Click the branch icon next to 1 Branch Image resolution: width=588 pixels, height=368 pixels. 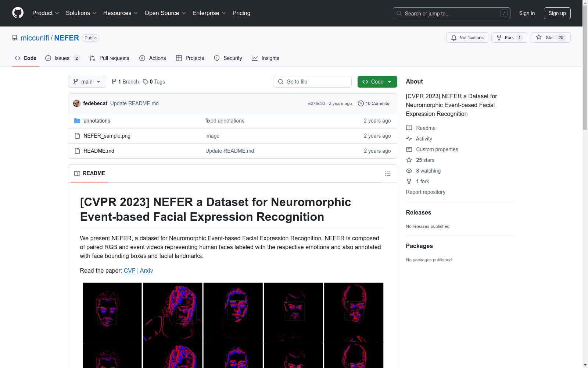pyautogui.click(x=114, y=82)
